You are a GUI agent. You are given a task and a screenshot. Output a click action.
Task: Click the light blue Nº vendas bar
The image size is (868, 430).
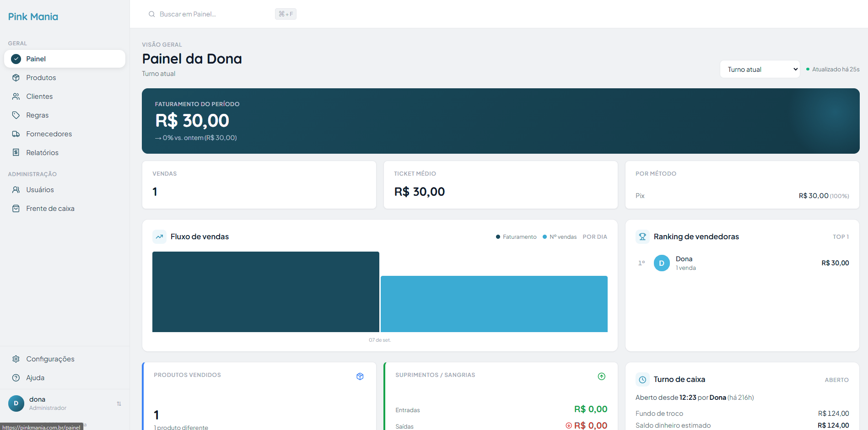[x=494, y=304]
